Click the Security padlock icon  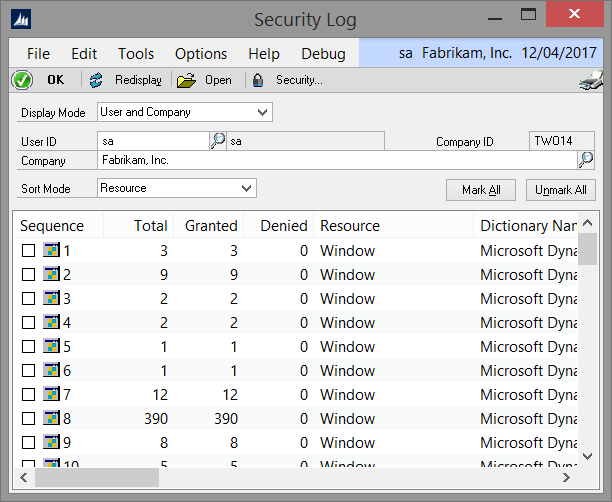pos(258,80)
